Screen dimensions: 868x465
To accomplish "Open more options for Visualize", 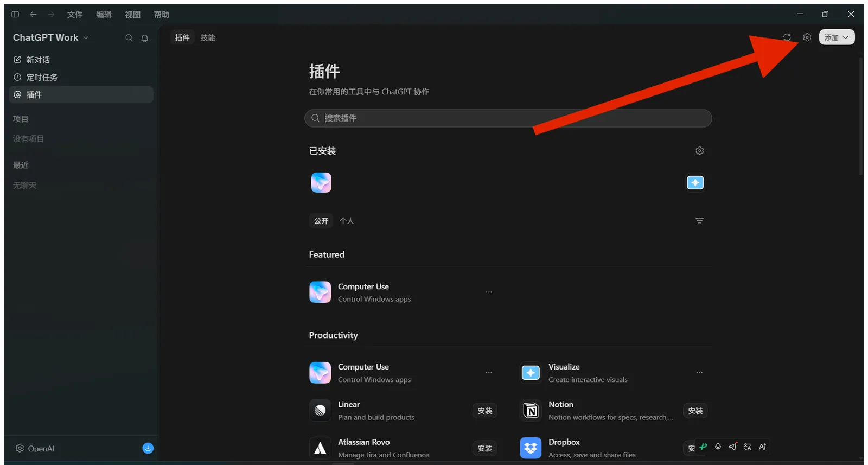I will click(699, 373).
